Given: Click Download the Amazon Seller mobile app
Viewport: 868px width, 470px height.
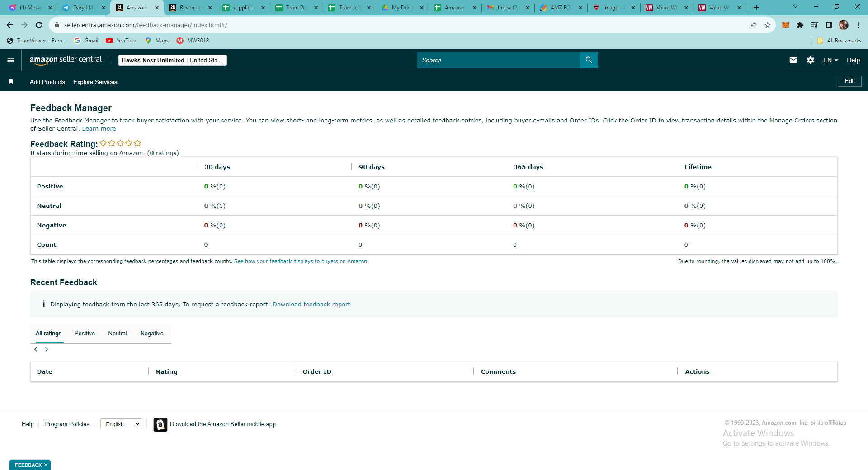Looking at the screenshot, I should [223, 424].
